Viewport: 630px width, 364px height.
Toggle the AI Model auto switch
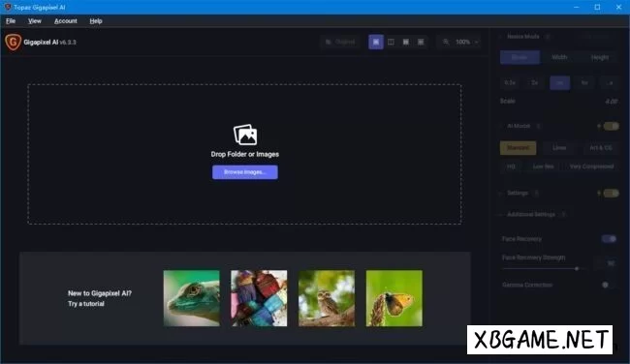611,126
